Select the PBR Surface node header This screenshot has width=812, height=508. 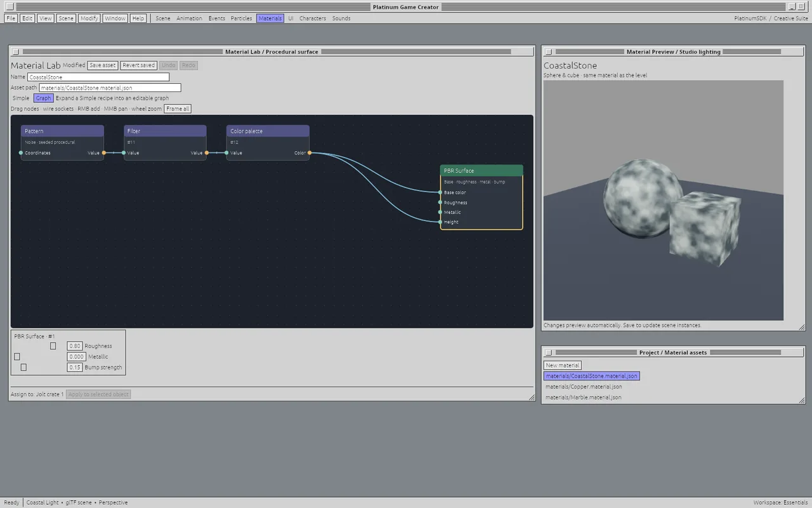coord(481,170)
